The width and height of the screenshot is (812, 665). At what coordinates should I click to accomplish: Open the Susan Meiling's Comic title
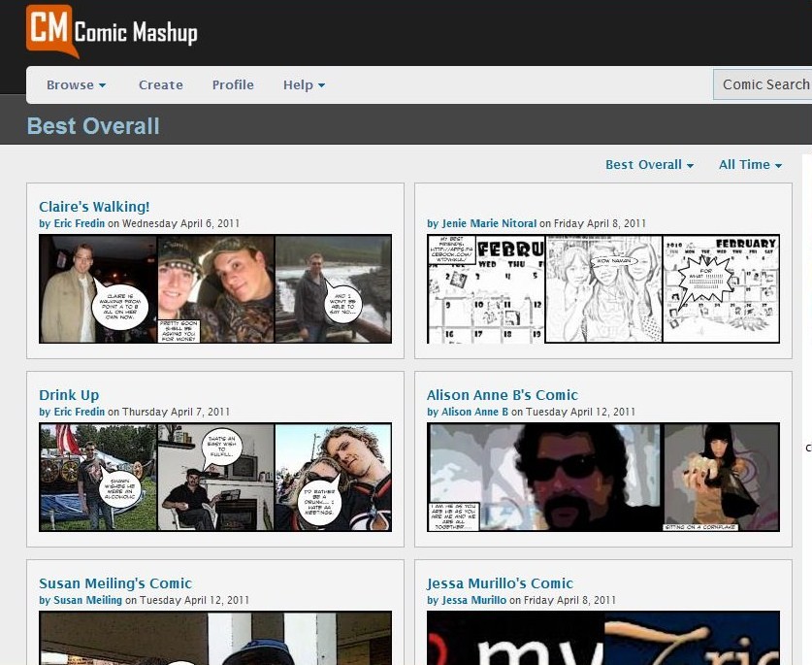[x=115, y=583]
